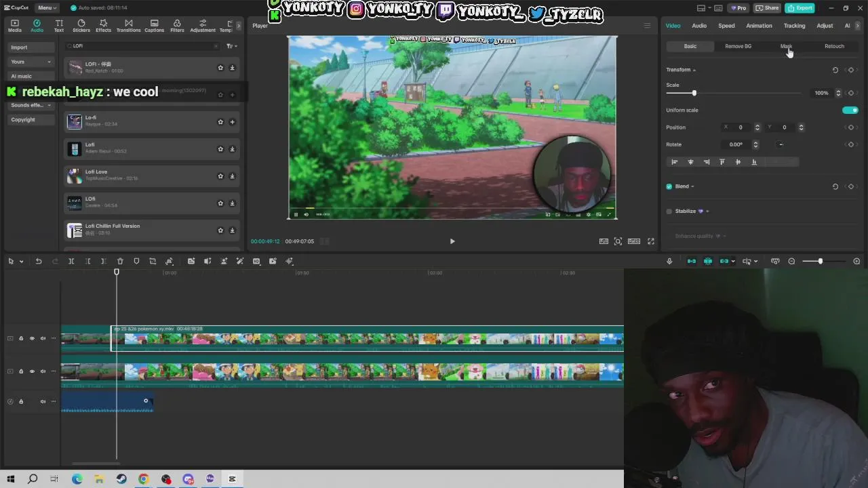Open the Filters panel
The width and height of the screenshot is (868, 488).
(177, 26)
